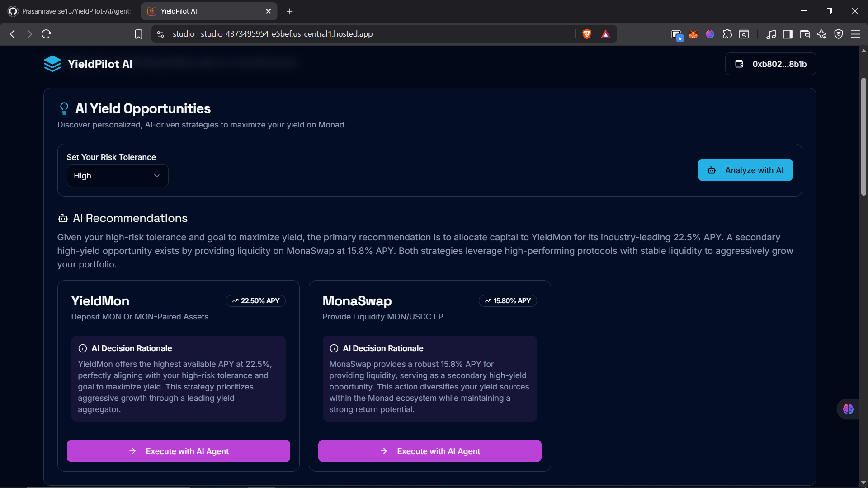
Task: Click the page vertical scrollbar thumb
Action: 863,136
